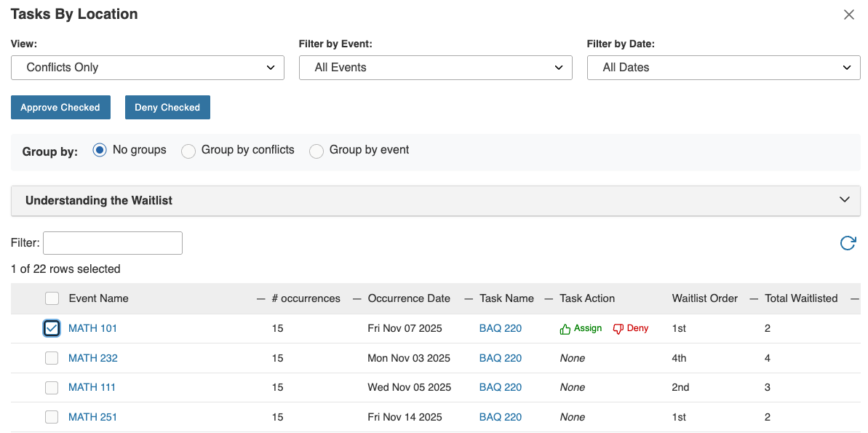Viewport: 868px width, 433px height.
Task: Refresh the waitlist table
Action: coord(847,243)
